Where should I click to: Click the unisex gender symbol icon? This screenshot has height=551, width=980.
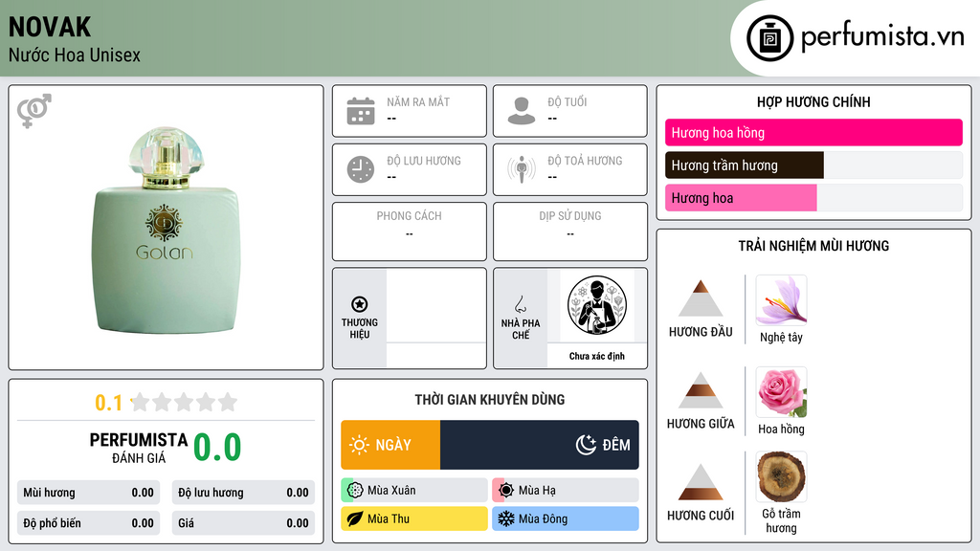coord(33,111)
